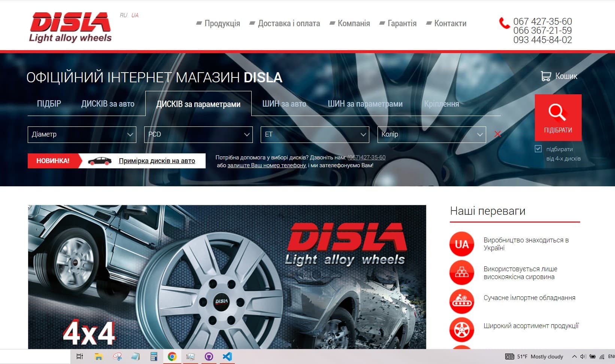
Task: Click the DISLA 4x4 wheels banner
Action: (227, 277)
